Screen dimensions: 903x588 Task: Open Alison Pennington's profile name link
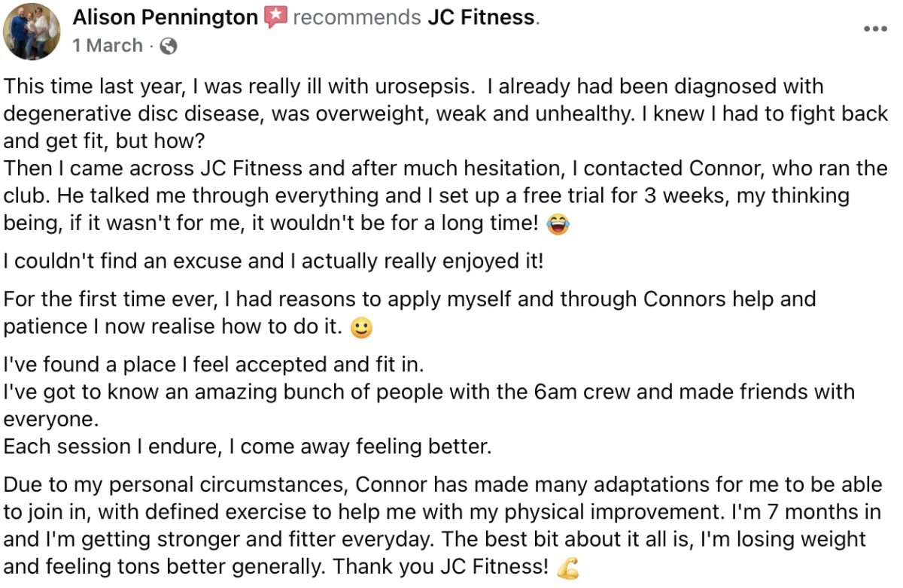tap(165, 17)
